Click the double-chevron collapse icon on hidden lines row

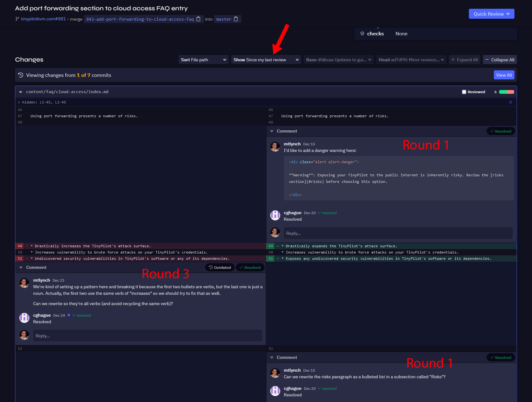coord(510,102)
